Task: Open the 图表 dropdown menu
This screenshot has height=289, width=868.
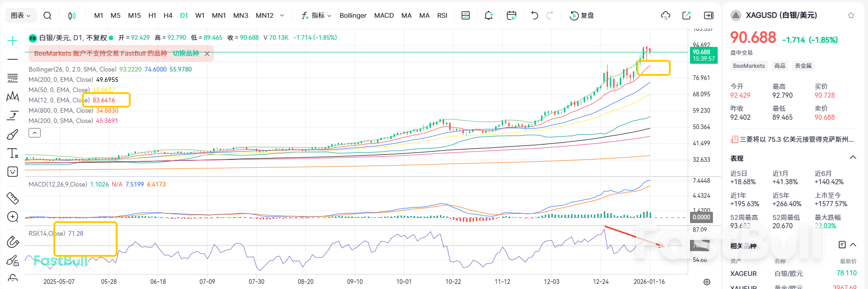Action: click(21, 15)
